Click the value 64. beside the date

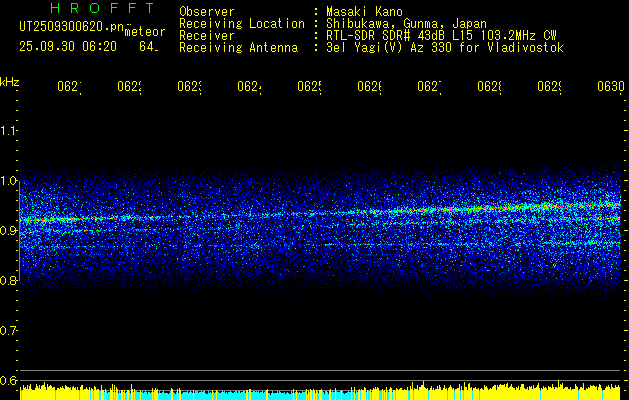coord(149,47)
